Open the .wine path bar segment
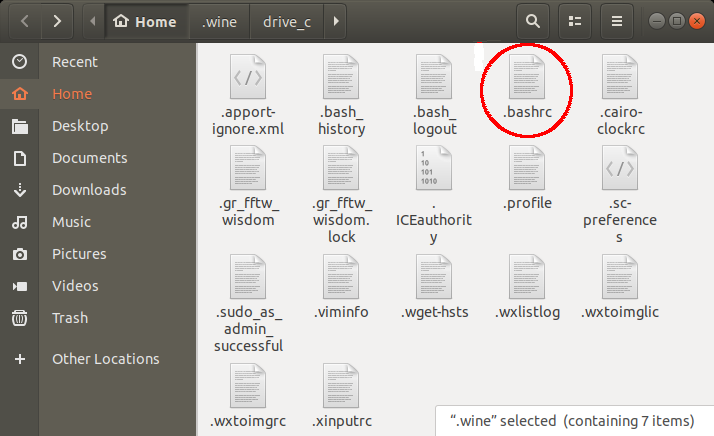This screenshot has width=714, height=436. point(219,21)
